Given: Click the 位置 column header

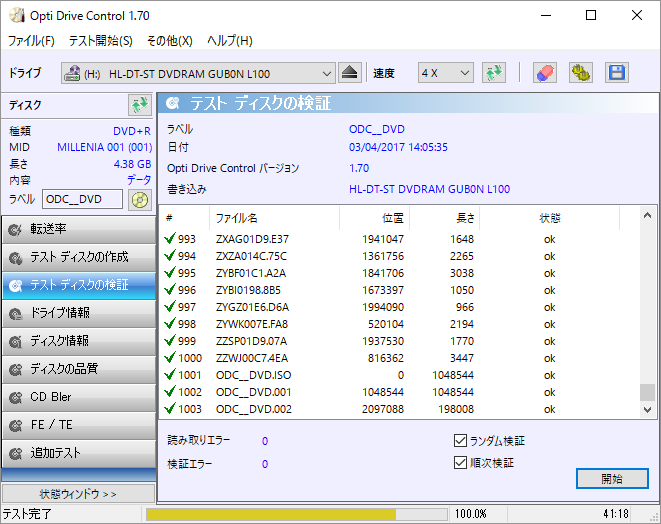Looking at the screenshot, I should click(x=374, y=218).
